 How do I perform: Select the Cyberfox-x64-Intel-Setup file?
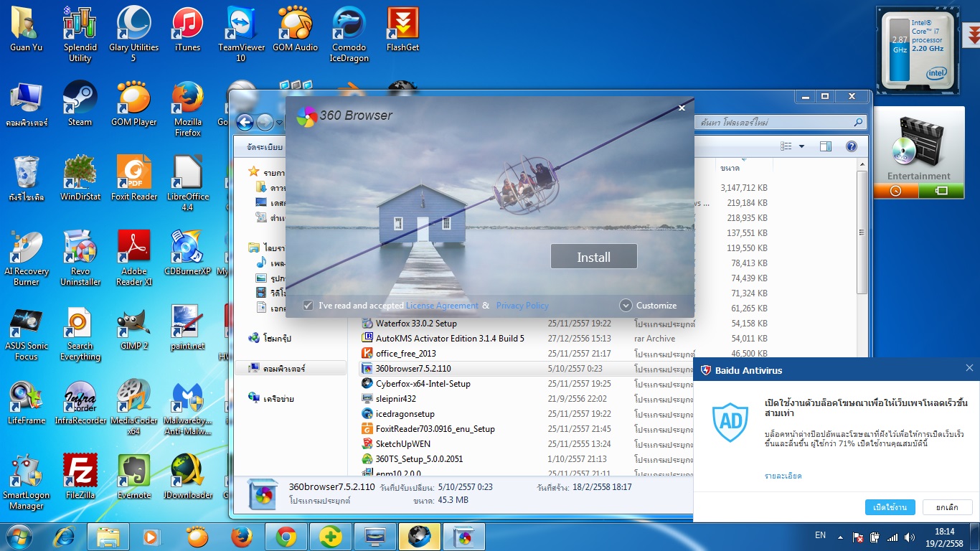tap(423, 384)
